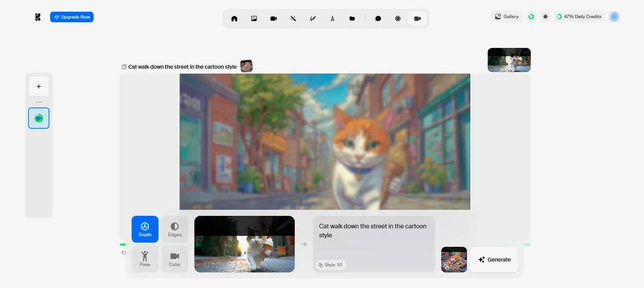Viewport: 644px width, 288px height.
Task: Select the magic wand enhancer icon
Action: click(x=293, y=19)
